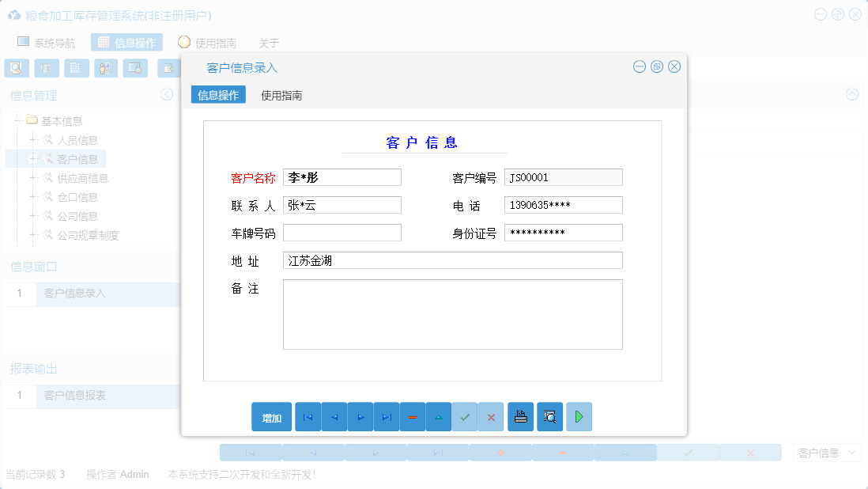Image resolution: width=868 pixels, height=489 pixels.
Task: Click the 车牌号码 input field
Action: pos(342,232)
